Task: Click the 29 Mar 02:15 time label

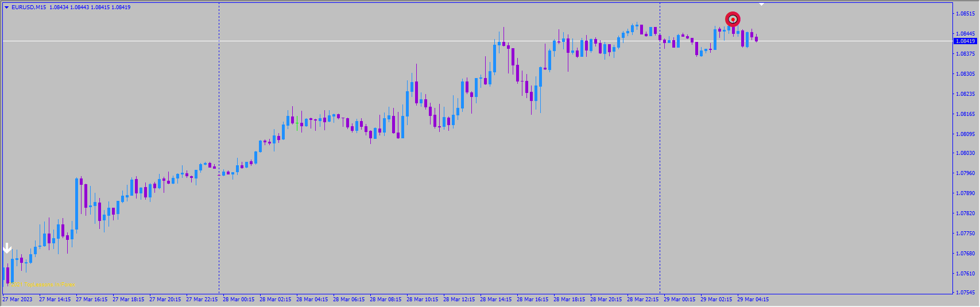Action: (716, 300)
